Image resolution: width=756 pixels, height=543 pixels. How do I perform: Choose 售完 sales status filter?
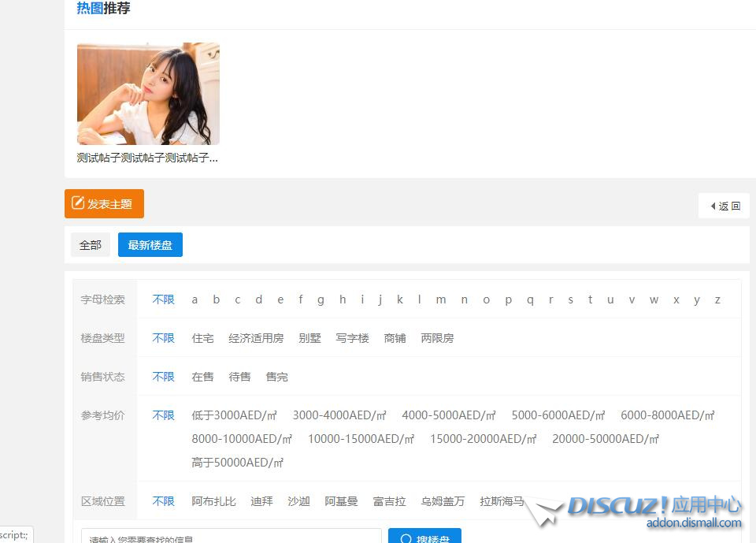(x=276, y=377)
